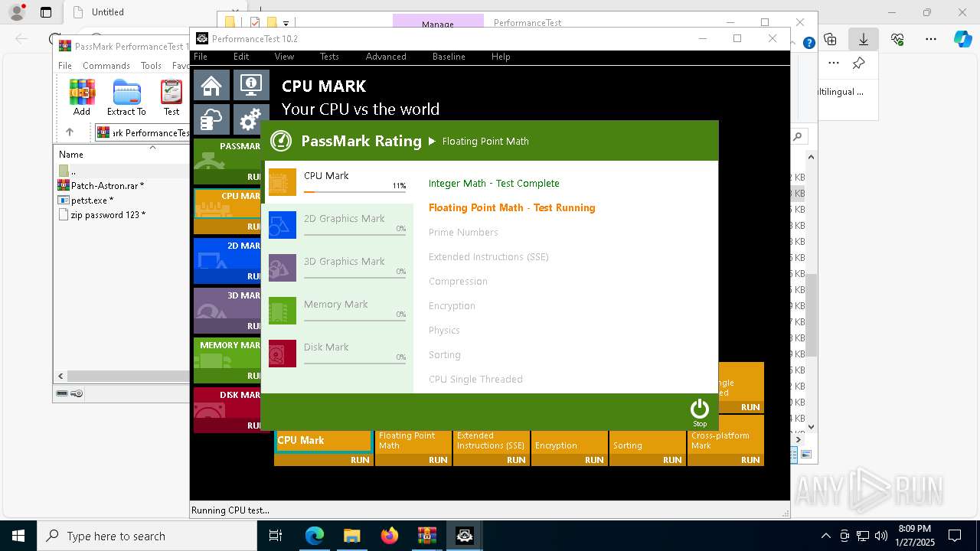Viewport: 980px width, 551px height.
Task: Select the MEMORY MARK sidebar tile
Action: (227, 360)
